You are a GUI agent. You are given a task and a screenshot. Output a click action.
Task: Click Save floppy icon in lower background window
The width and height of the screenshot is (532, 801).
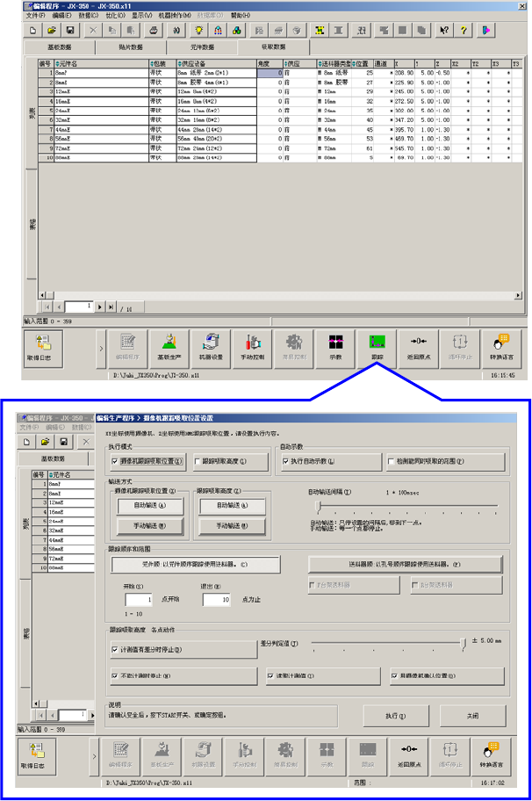tap(64, 442)
